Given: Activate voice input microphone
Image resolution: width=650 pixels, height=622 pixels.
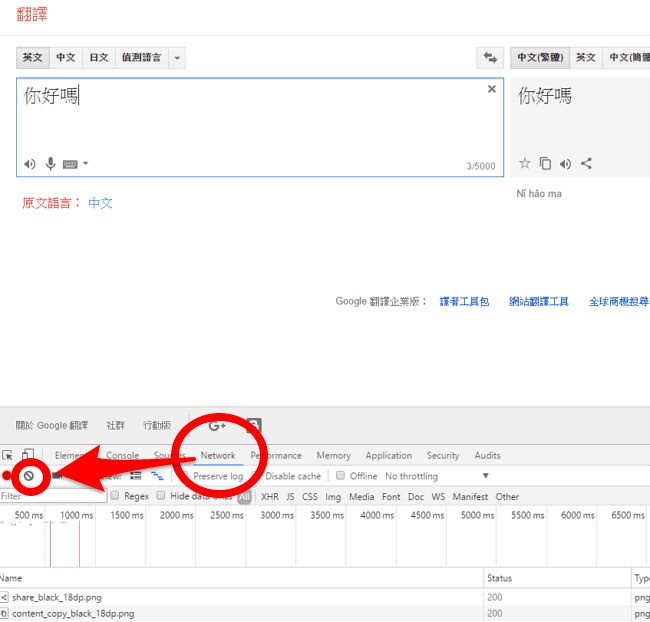Looking at the screenshot, I should pos(50,164).
